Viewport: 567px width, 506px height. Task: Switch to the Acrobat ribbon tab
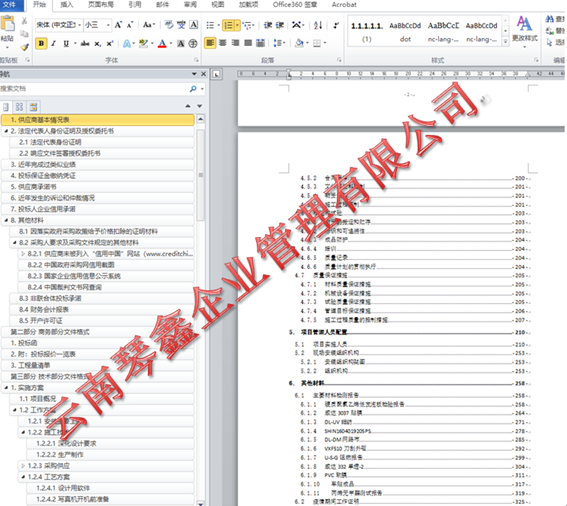point(344,5)
